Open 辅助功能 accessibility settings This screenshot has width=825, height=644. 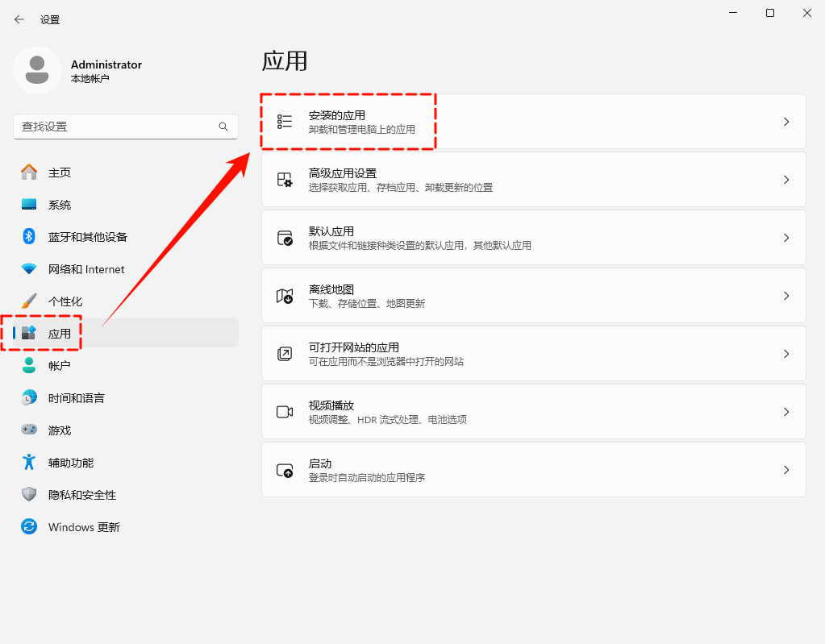click(71, 463)
